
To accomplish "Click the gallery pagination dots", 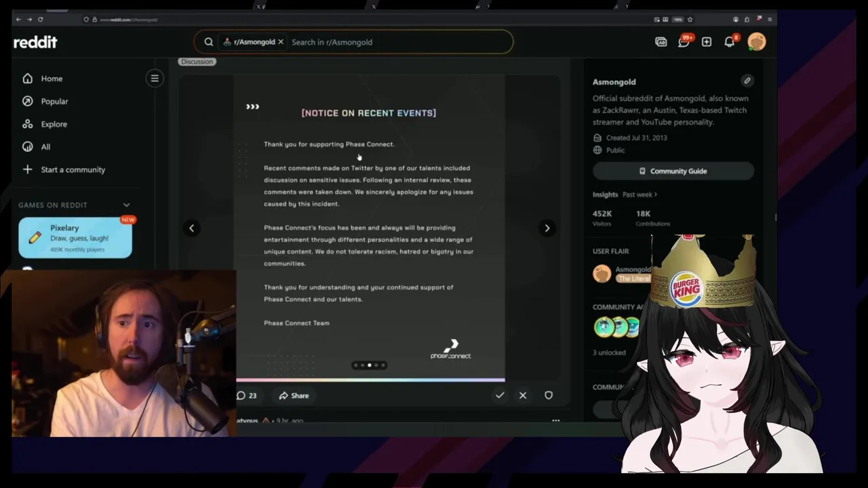I will point(370,365).
